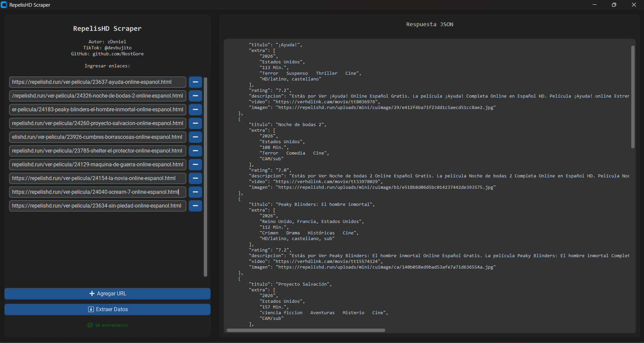Select the maquina-de-guerra URL input
The height and width of the screenshot is (343, 644).
(x=98, y=165)
